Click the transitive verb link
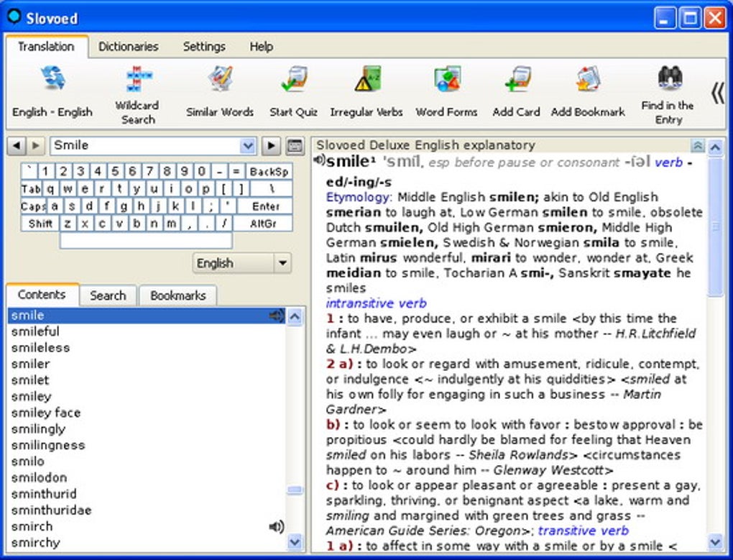 [x=584, y=531]
